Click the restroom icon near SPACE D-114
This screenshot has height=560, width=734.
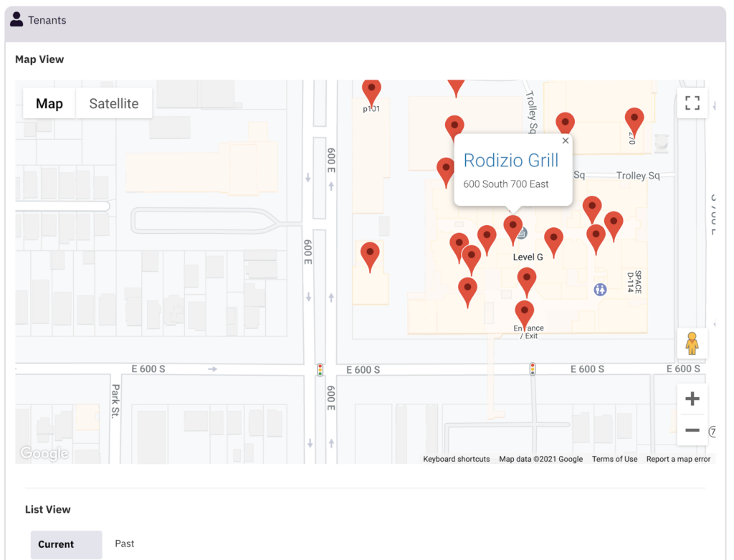pyautogui.click(x=600, y=290)
